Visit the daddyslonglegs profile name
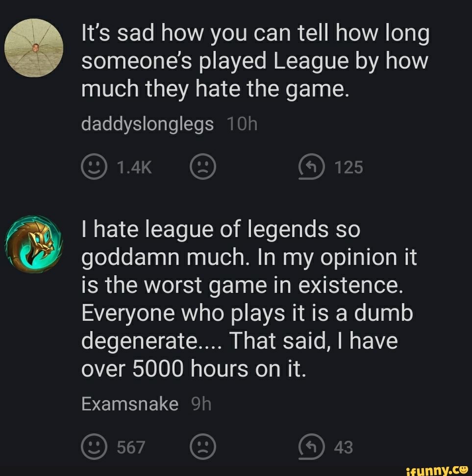 (148, 124)
